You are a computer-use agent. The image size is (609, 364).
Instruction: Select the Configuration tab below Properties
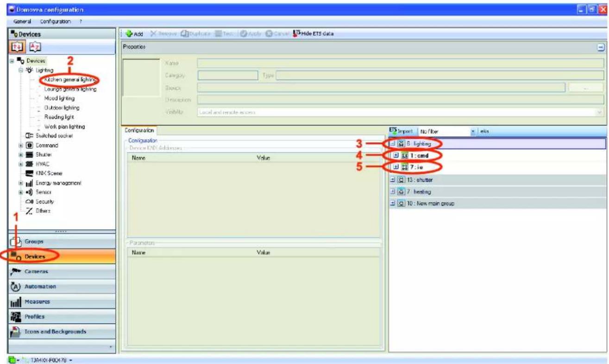[139, 131]
